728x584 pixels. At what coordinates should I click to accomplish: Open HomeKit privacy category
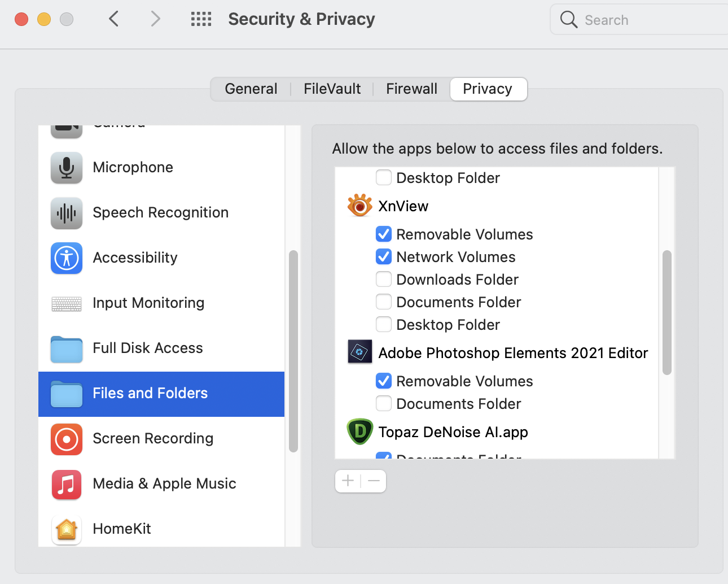click(x=122, y=529)
